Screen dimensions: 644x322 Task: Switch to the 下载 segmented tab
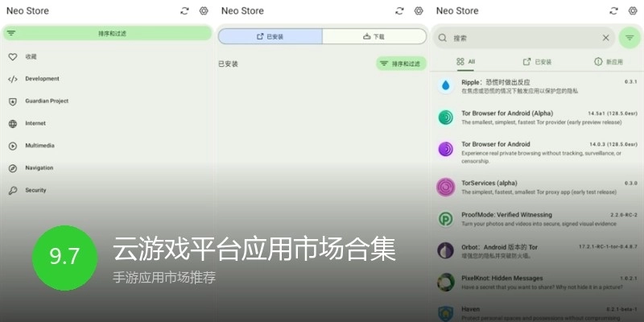[374, 37]
